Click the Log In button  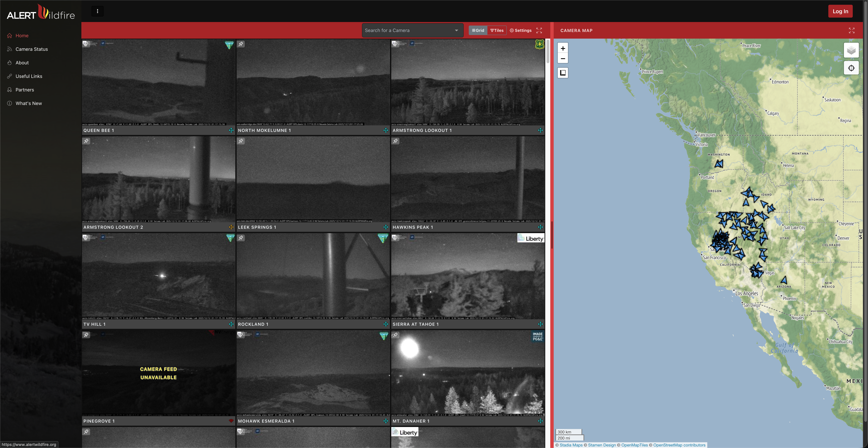[x=840, y=12]
